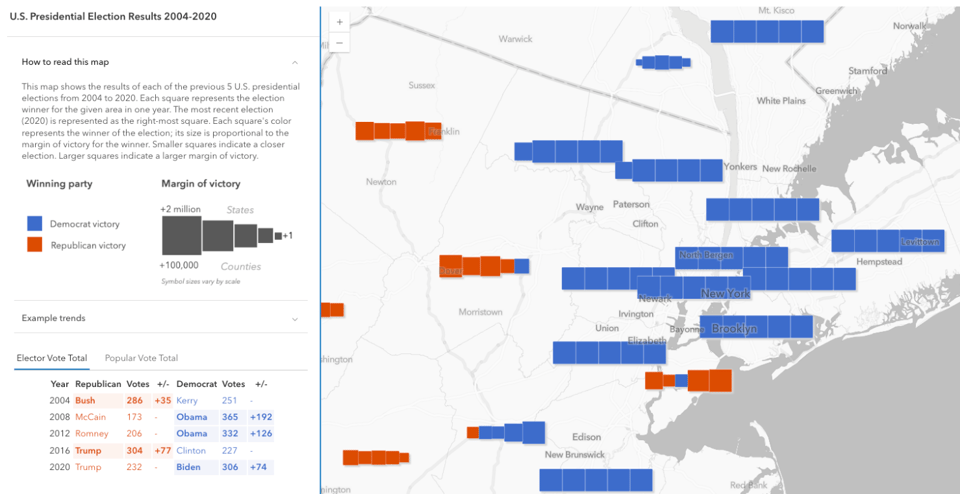Select the Elector Vote Total tab

point(52,357)
